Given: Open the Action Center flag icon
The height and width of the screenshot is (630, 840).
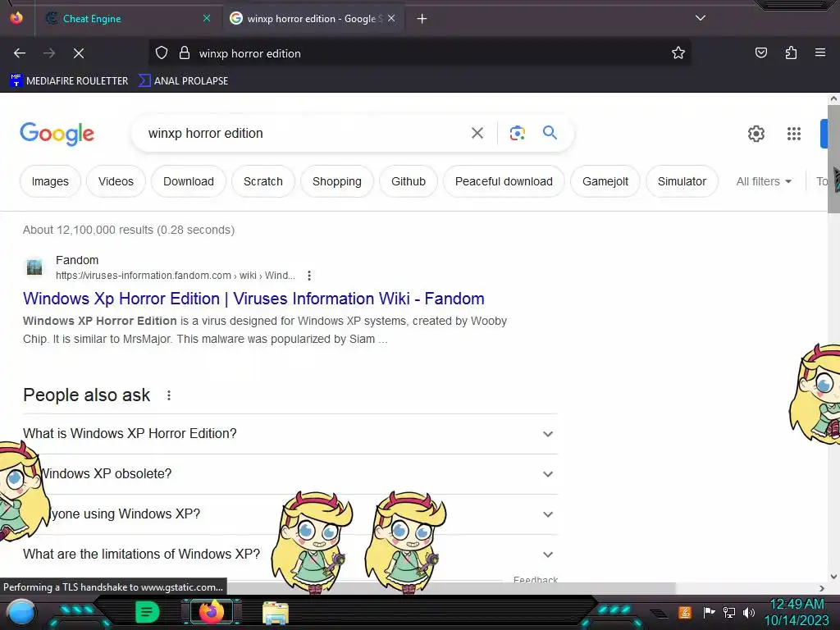Looking at the screenshot, I should (709, 612).
